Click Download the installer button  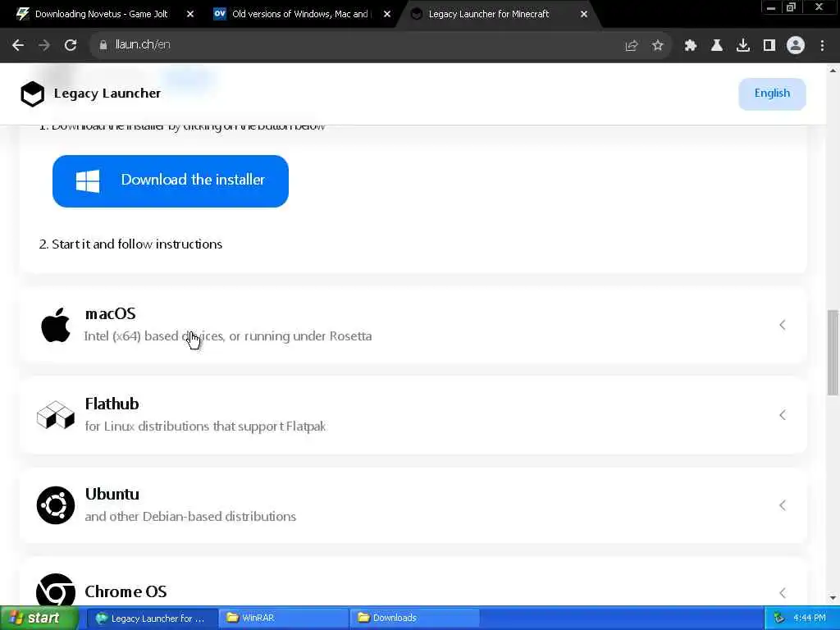171,181
